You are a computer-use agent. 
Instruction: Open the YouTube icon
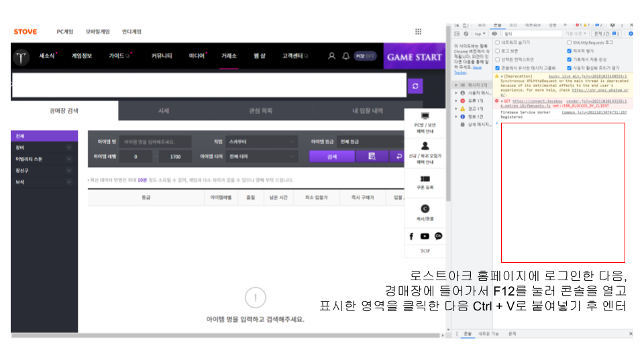coord(425,236)
